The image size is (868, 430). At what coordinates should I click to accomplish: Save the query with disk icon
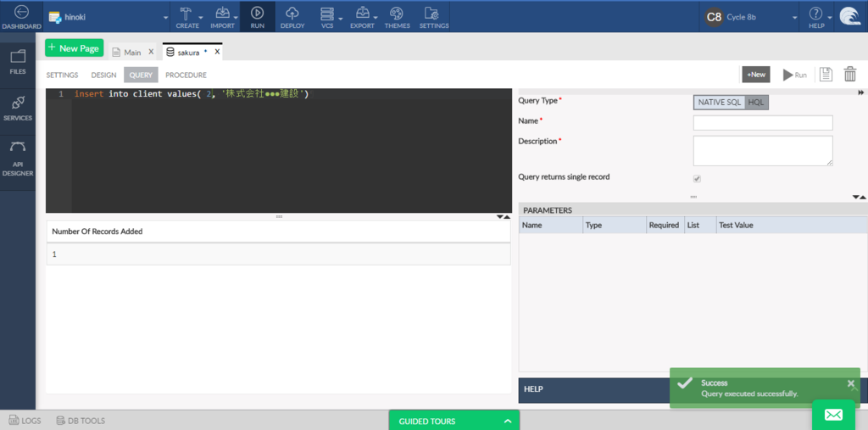(826, 75)
